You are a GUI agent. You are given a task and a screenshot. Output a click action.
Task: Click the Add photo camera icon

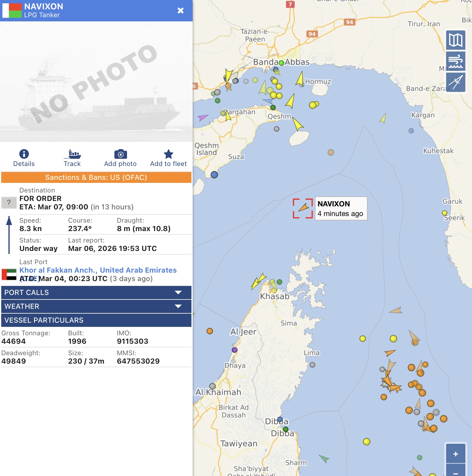pyautogui.click(x=120, y=154)
